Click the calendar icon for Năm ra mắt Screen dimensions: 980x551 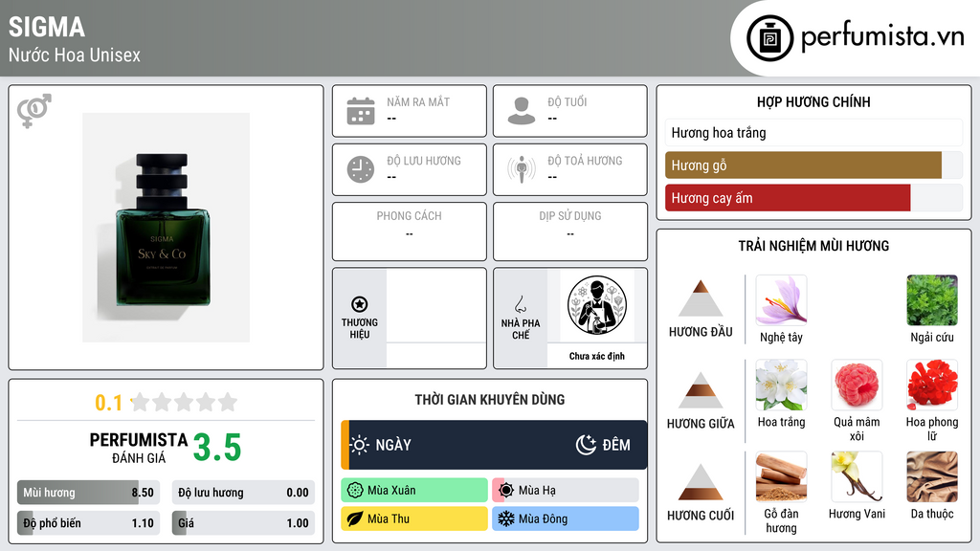click(x=361, y=111)
